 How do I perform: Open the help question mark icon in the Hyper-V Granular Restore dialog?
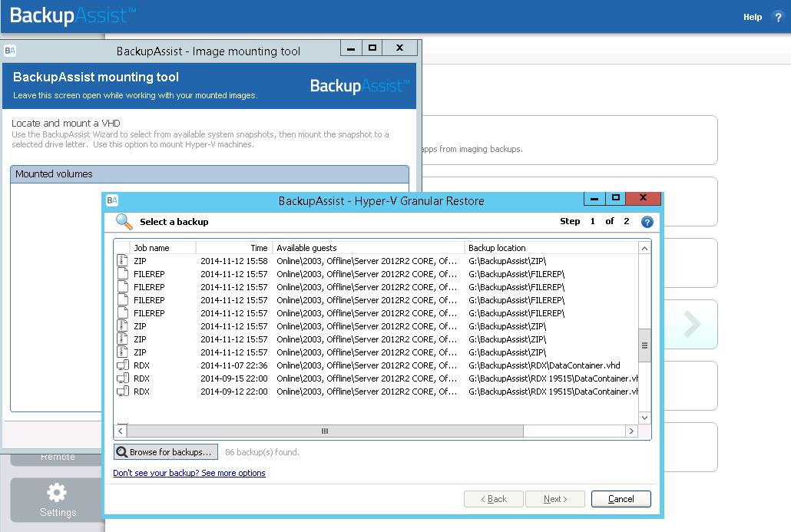click(647, 222)
